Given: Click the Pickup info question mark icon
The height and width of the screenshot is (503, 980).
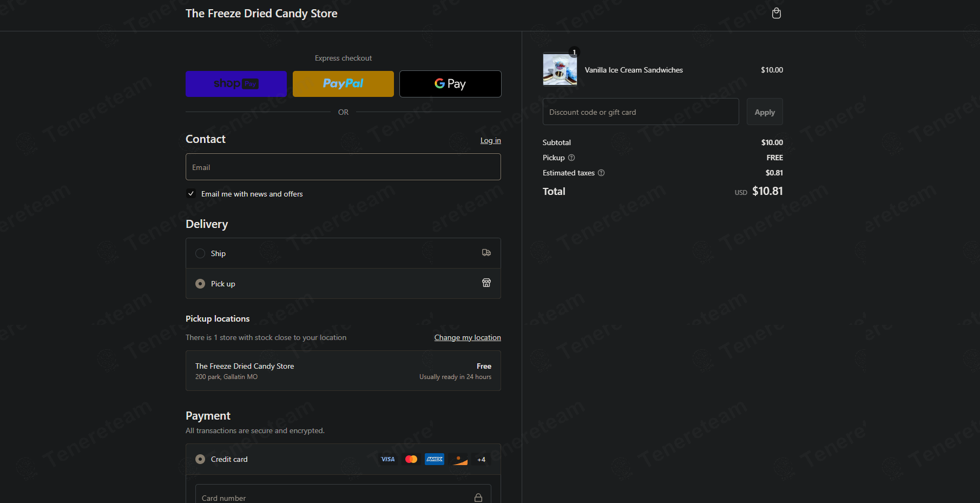Looking at the screenshot, I should (x=571, y=158).
